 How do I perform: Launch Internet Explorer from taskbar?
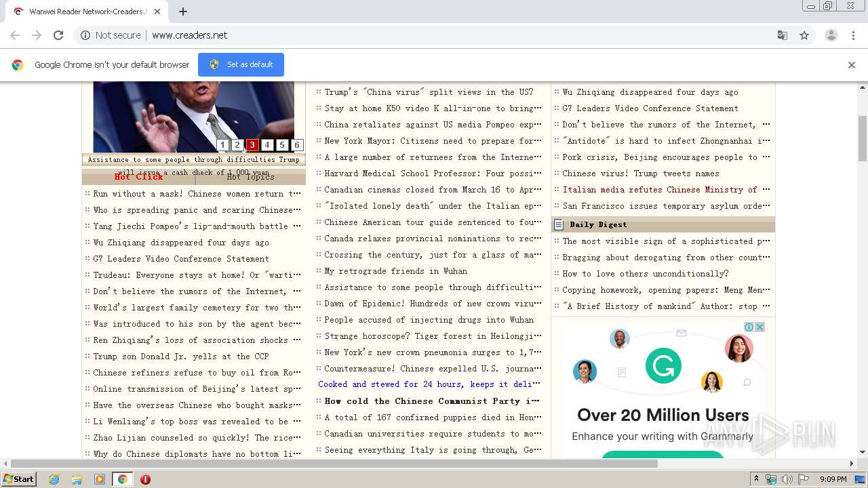click(x=54, y=479)
